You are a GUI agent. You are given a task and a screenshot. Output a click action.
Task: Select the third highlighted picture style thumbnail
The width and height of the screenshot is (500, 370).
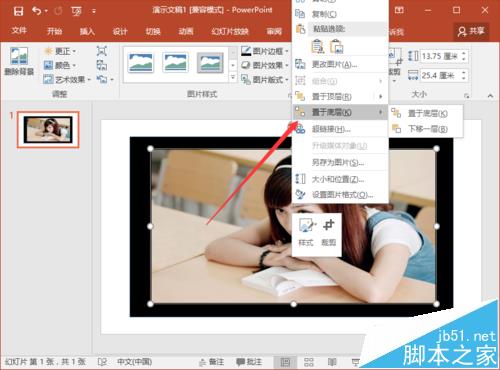(210, 62)
